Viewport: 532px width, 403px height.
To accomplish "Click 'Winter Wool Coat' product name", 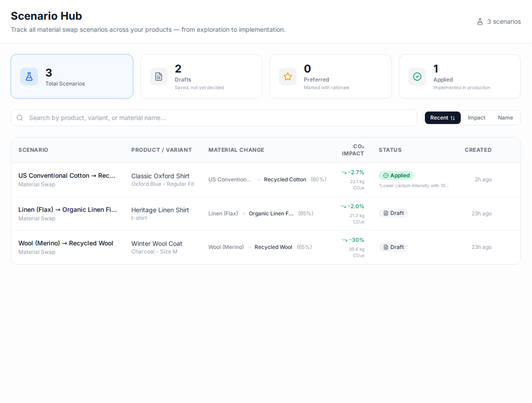I will (x=157, y=243).
